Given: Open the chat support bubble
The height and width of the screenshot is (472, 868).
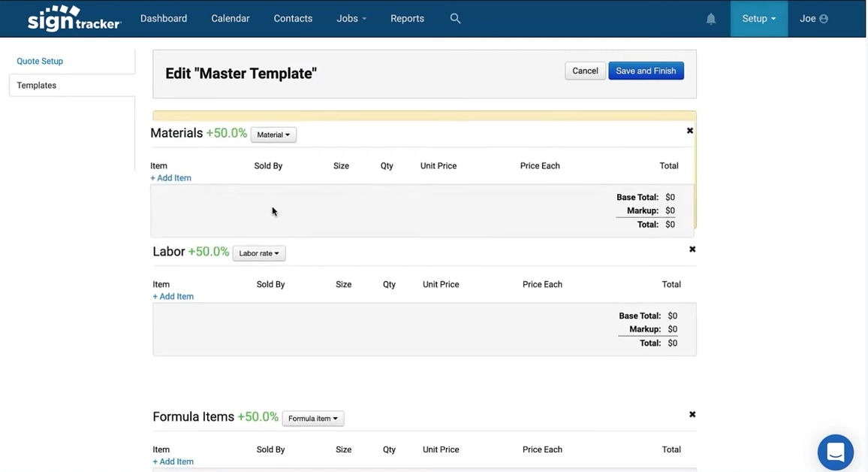Looking at the screenshot, I should 836,452.
